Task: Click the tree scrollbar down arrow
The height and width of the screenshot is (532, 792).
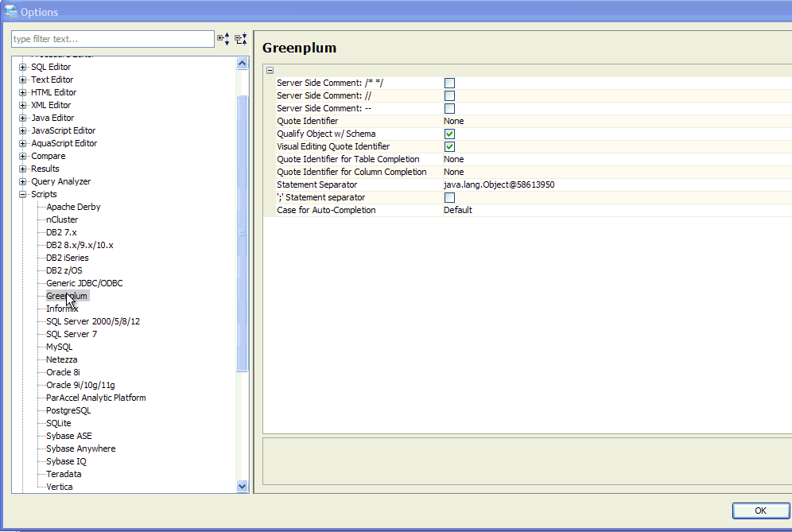Action: point(242,486)
